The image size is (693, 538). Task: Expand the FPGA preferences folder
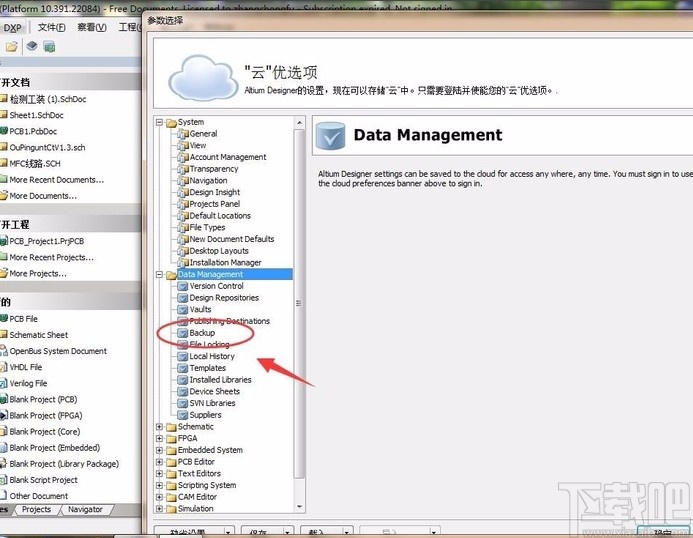(160, 439)
